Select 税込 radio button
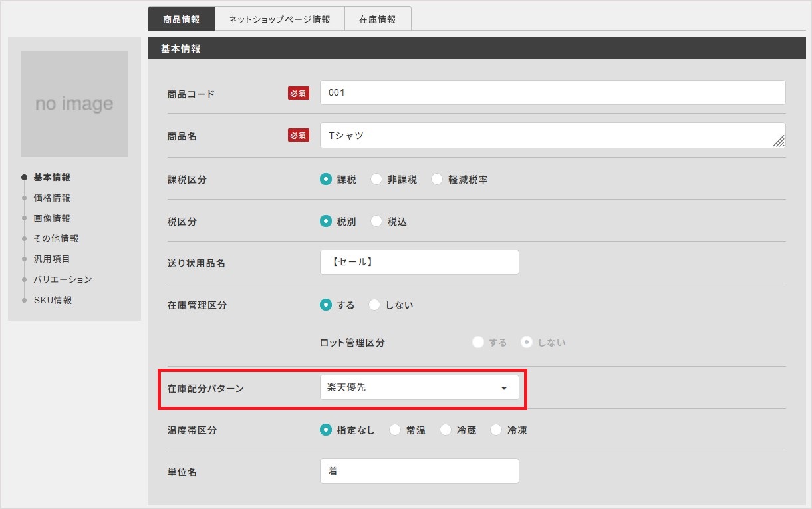Screen dimensions: 812x509 (x=376, y=222)
